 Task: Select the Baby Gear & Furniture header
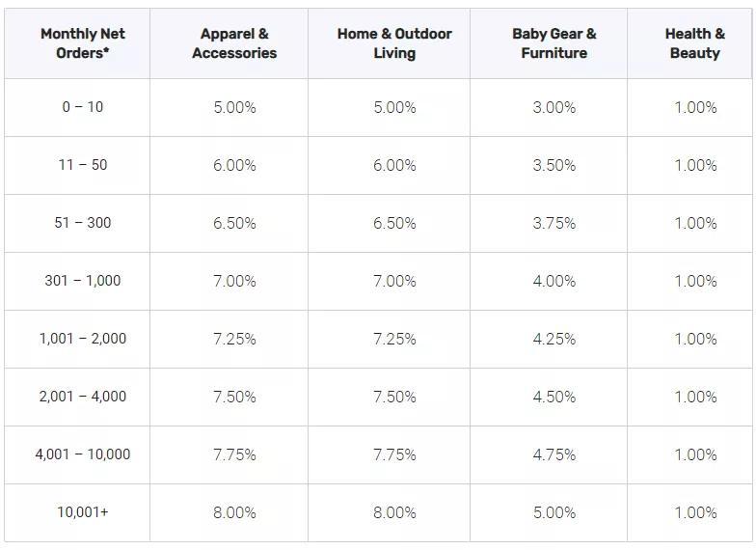[x=553, y=43]
